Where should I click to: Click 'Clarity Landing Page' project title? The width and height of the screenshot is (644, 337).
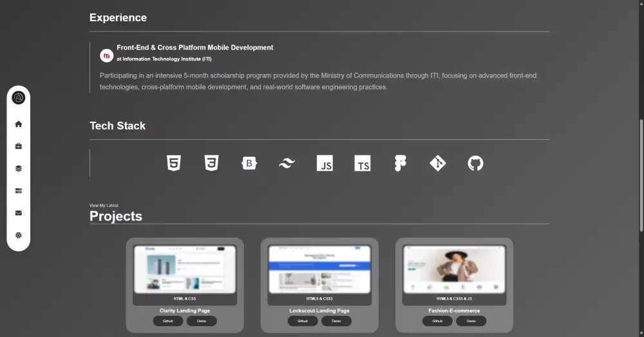point(185,311)
